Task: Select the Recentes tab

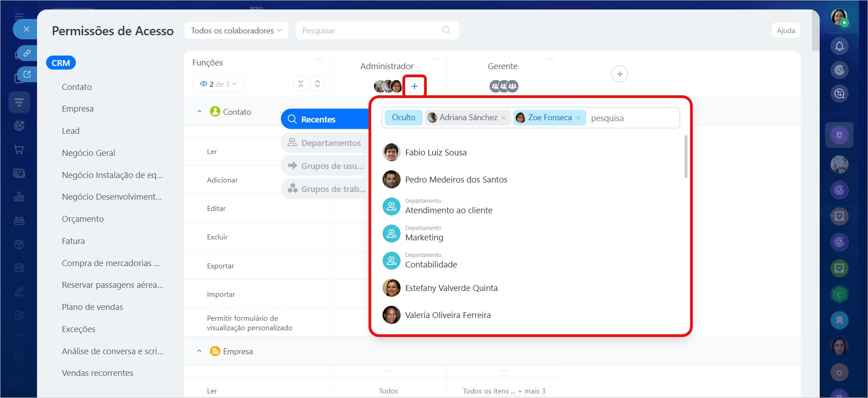Action: (325, 119)
